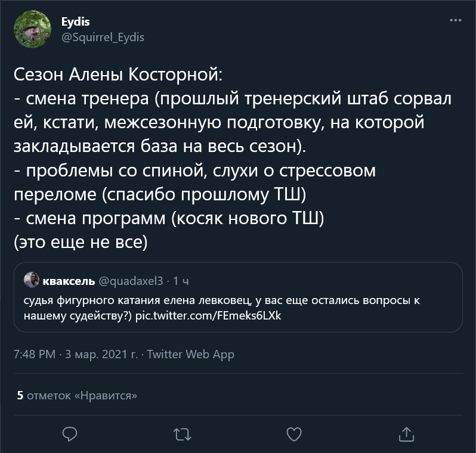Open the Twitter Web App source link
Image resolution: width=476 pixels, height=453 pixels.
coord(190,354)
